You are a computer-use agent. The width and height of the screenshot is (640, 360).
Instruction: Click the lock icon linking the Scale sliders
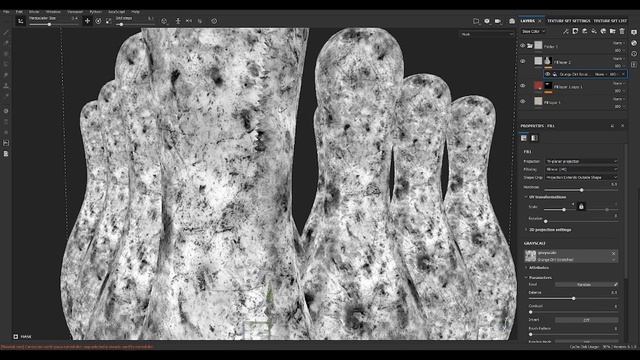tap(581, 207)
